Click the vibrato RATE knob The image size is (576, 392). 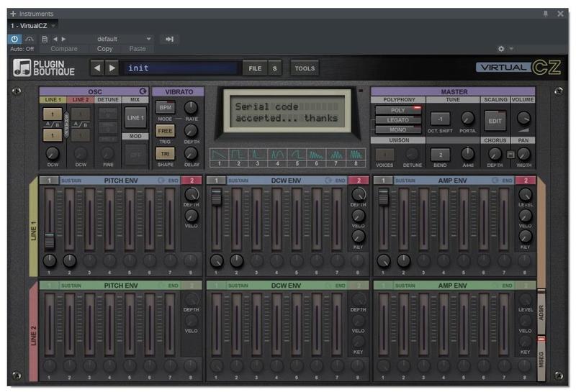coord(191,108)
